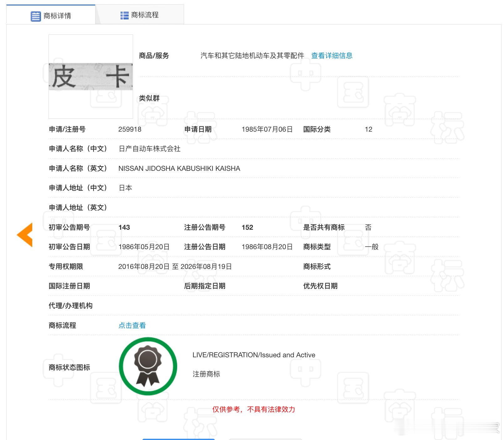Click the date 1986年08月20日
Image resolution: width=504 pixels, height=440 pixels.
[267, 247]
